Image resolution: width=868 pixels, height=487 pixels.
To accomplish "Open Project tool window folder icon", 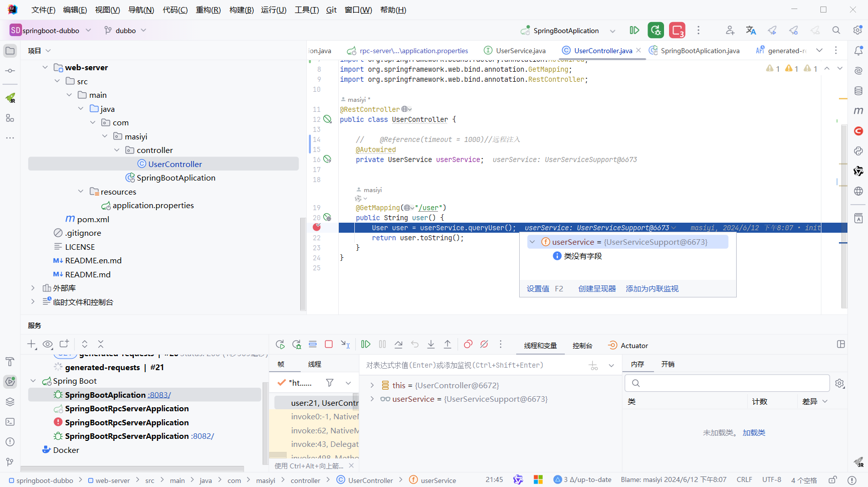I will point(10,51).
